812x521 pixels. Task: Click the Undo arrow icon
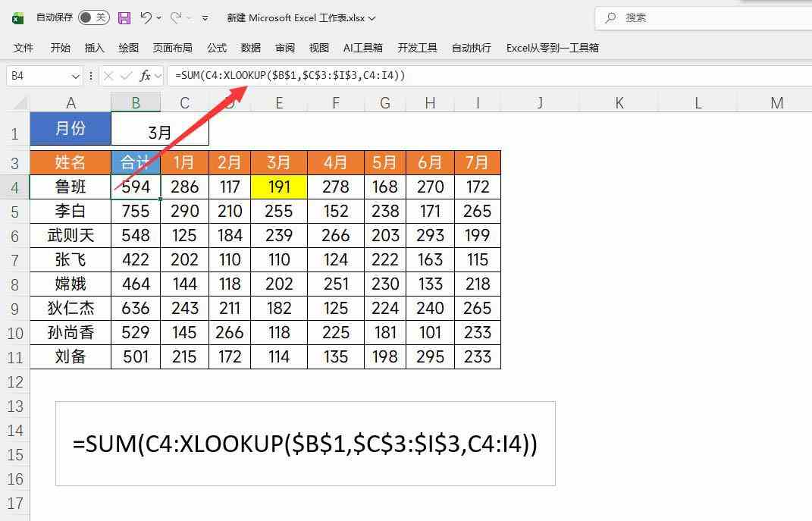click(x=146, y=17)
